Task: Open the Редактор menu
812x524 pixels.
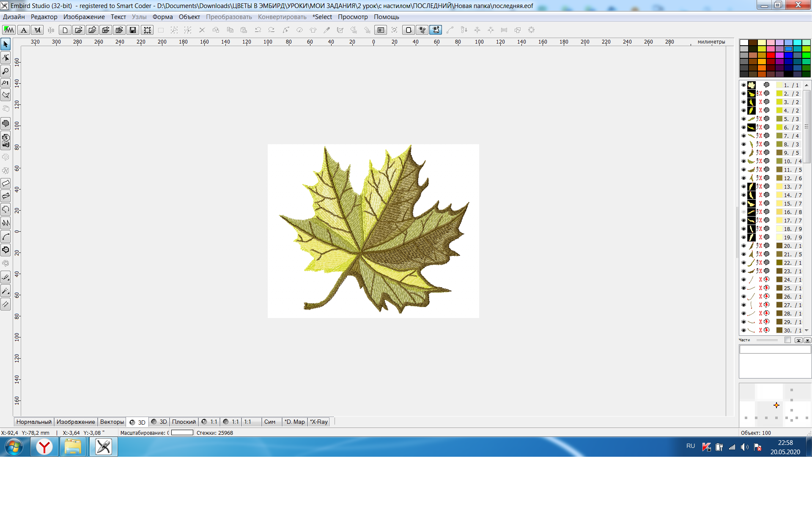Action: 44,17
